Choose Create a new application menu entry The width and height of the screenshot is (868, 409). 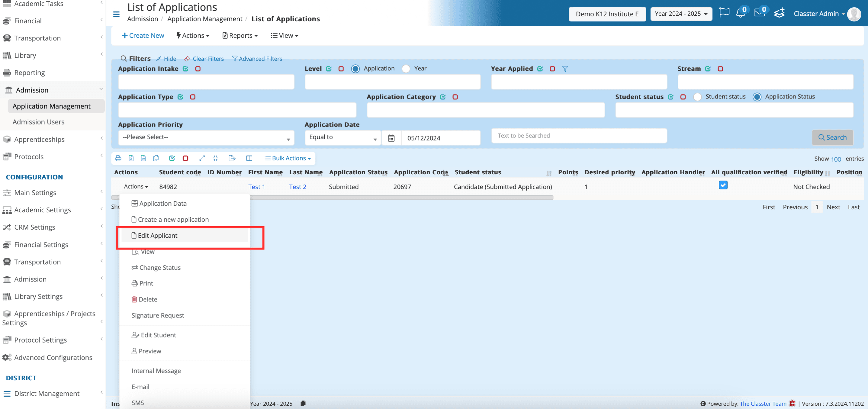coord(184,220)
